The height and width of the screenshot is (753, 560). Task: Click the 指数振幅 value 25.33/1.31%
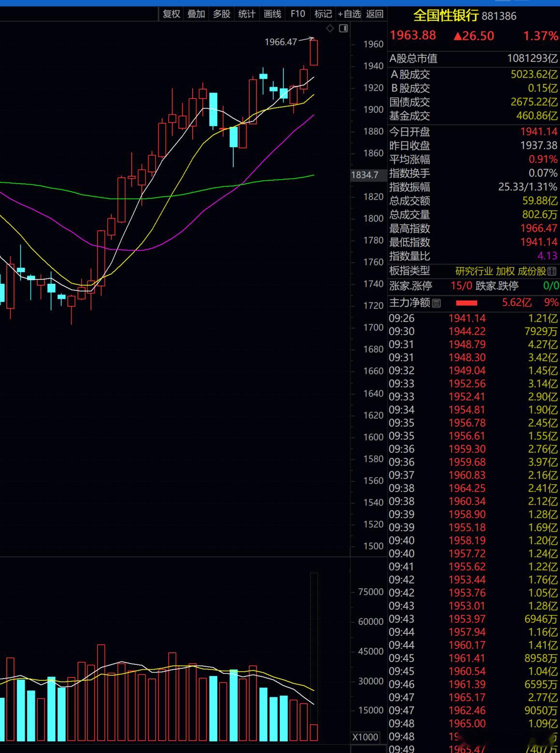click(x=528, y=187)
